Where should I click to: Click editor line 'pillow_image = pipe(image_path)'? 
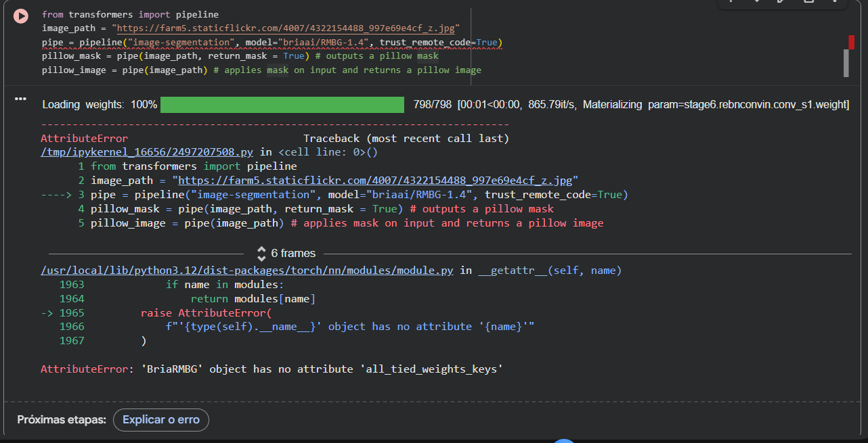[x=261, y=70]
